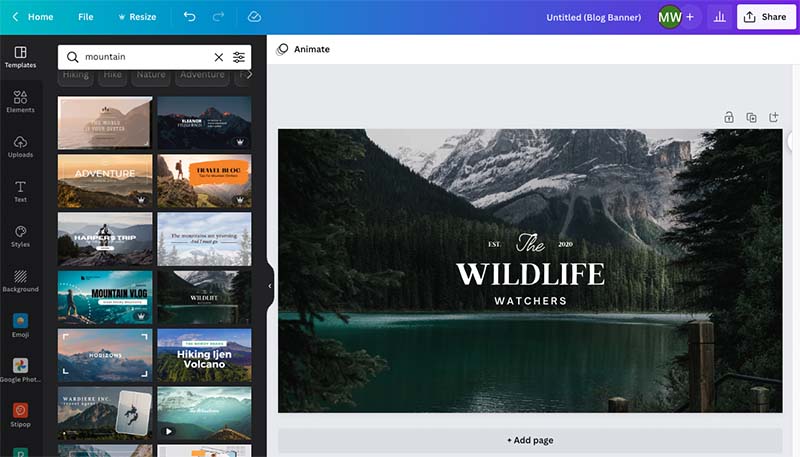Screen dimensions: 800x457
Task: Lock the page using padlock icon
Action: 729,117
